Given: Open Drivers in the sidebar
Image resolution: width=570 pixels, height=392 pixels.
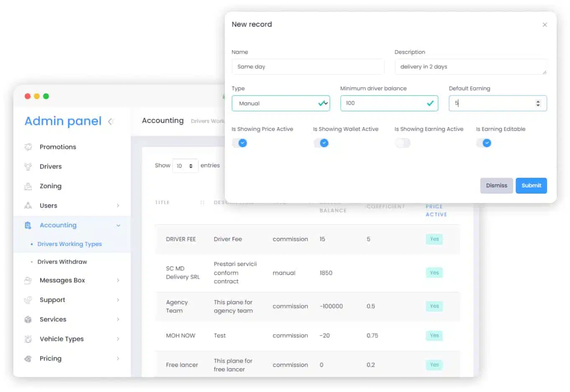Looking at the screenshot, I should 51,167.
